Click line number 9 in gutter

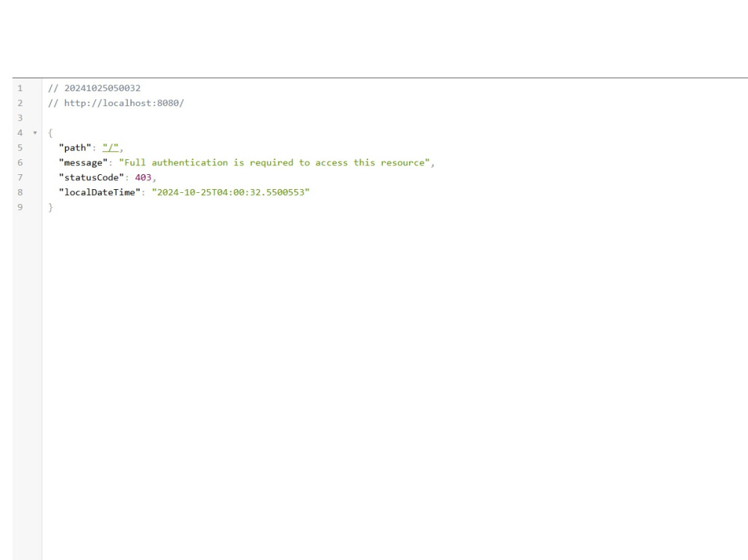(20, 207)
